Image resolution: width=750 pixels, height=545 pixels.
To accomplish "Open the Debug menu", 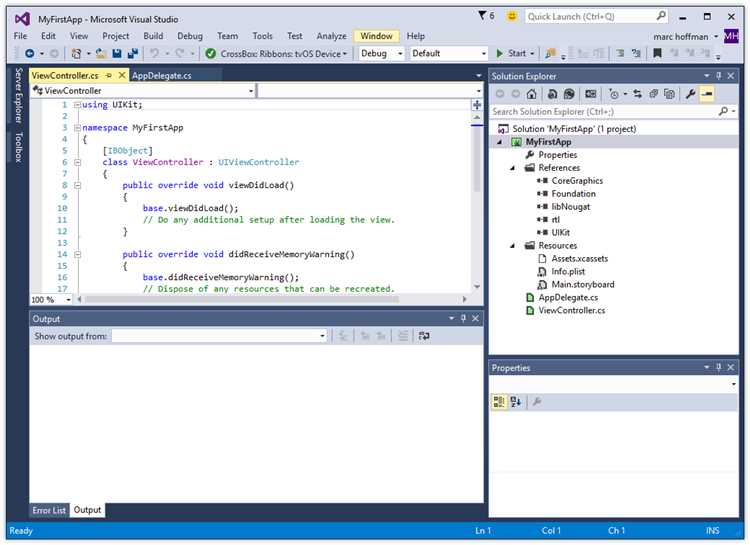I will (190, 36).
